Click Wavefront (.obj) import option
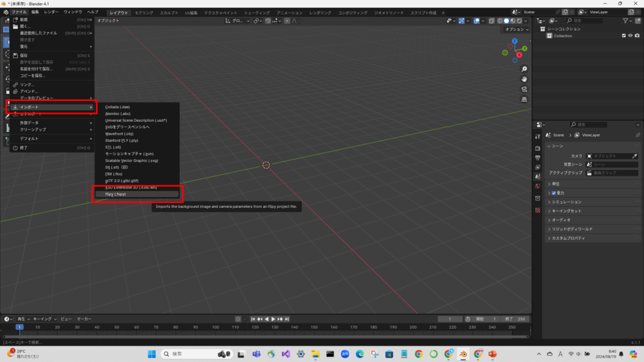Viewport: 644px width, 362px height. pyautogui.click(x=119, y=134)
